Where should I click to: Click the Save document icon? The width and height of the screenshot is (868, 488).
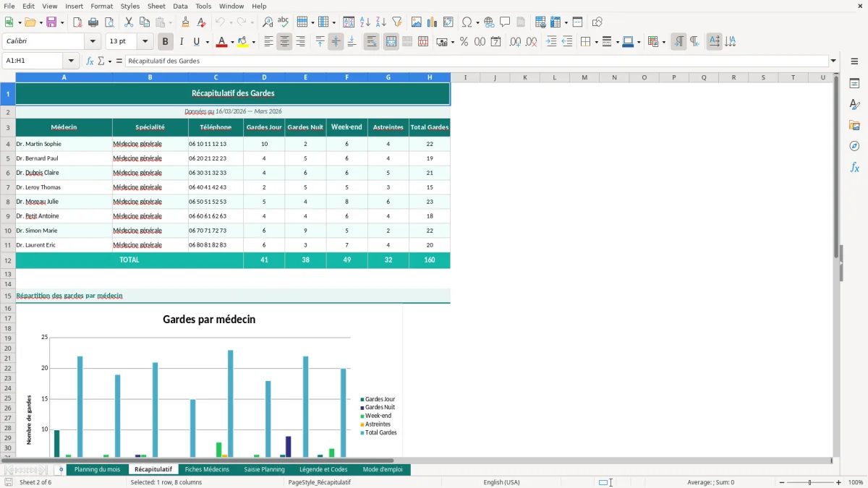tap(51, 22)
